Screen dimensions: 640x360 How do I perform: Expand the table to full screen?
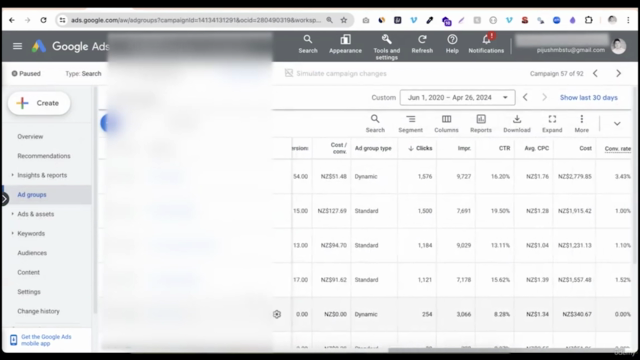pyautogui.click(x=552, y=123)
